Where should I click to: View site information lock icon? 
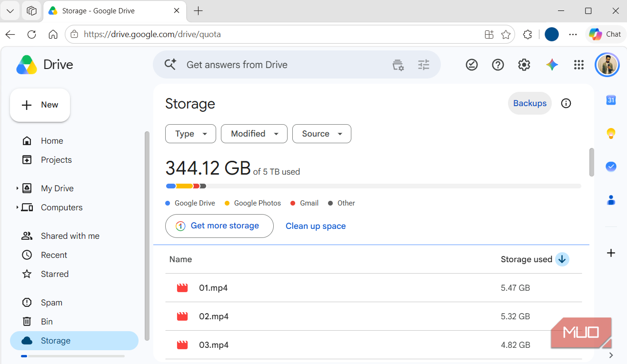[74, 34]
